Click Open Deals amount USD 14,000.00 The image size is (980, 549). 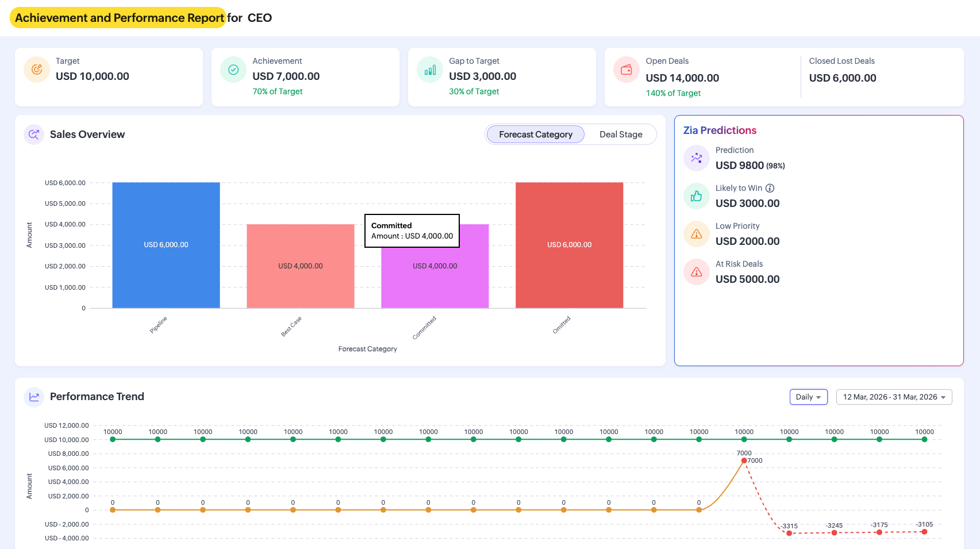tap(682, 78)
